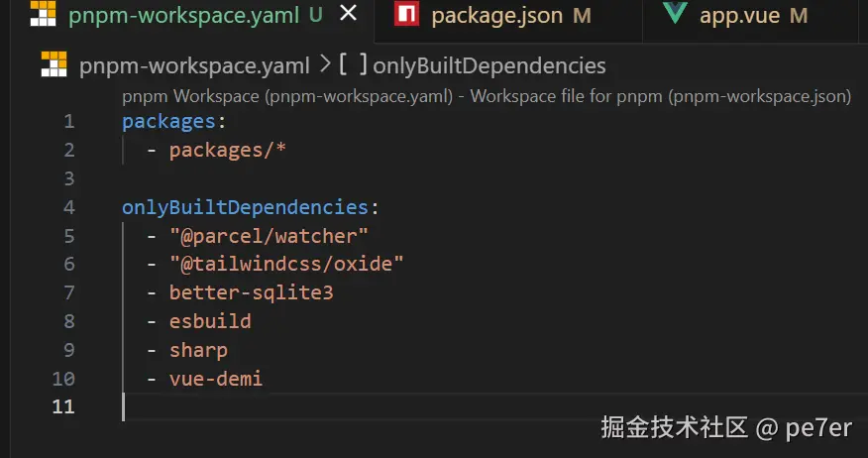Click the 'packages:' key on line 1
Screen dimensions: 868x458
tap(174, 121)
